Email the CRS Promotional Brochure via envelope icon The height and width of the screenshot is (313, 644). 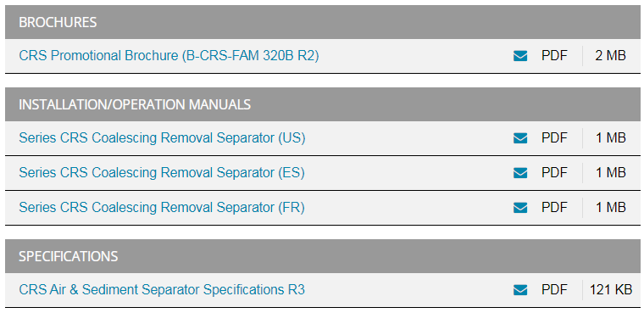point(520,56)
